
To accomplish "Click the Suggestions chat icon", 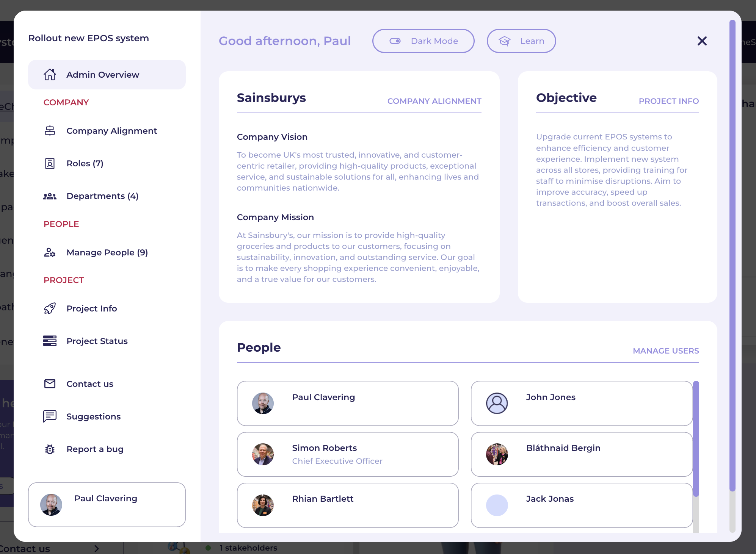I will tap(50, 416).
